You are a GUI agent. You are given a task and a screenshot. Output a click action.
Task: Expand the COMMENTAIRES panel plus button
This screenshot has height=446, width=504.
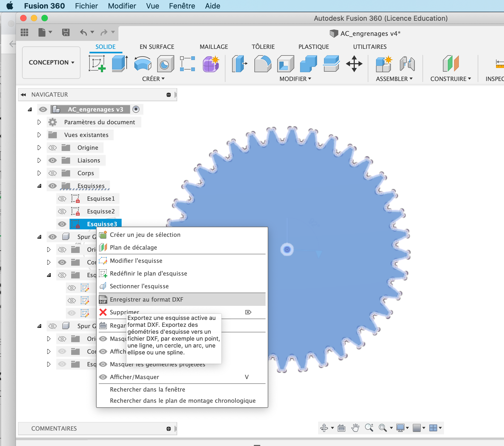coord(169,429)
